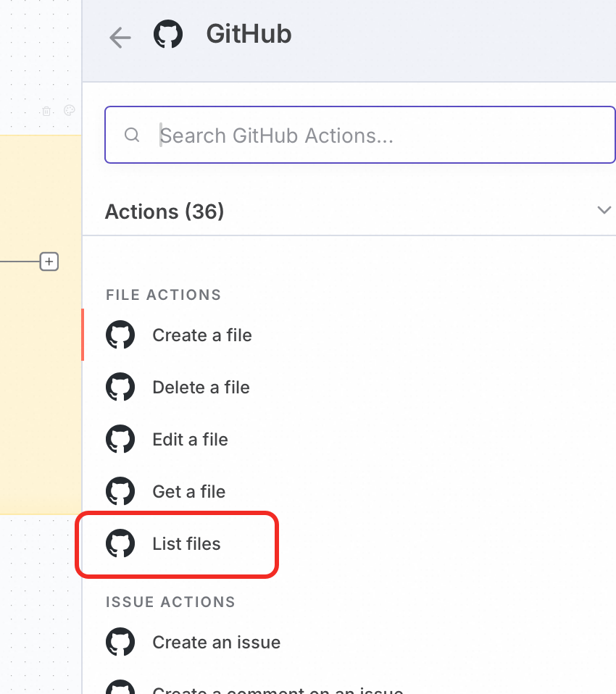Choose the Edit a file action
This screenshot has height=694, width=616.
click(x=190, y=440)
